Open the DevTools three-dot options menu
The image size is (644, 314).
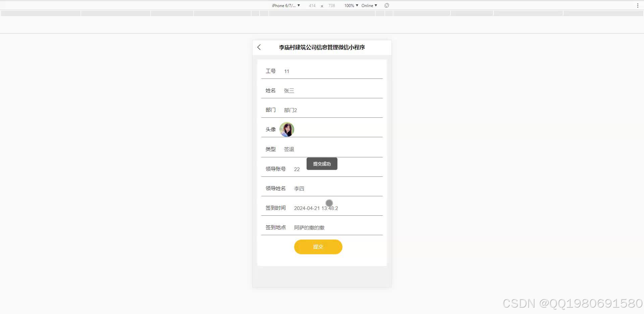[637, 5]
